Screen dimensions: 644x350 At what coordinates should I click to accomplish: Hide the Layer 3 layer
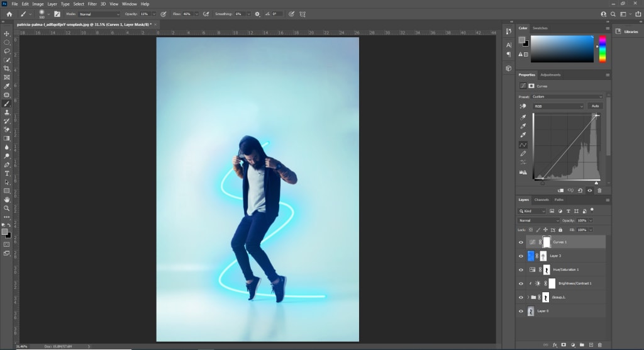tap(521, 256)
